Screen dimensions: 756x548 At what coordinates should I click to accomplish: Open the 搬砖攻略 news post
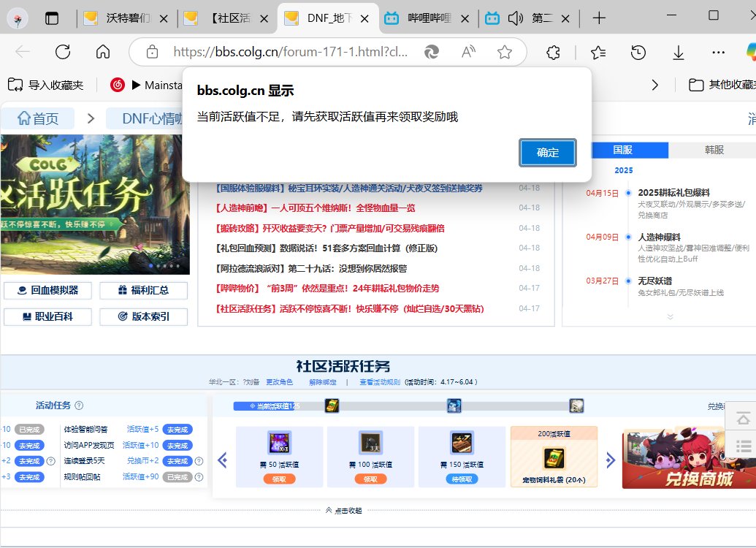click(329, 228)
